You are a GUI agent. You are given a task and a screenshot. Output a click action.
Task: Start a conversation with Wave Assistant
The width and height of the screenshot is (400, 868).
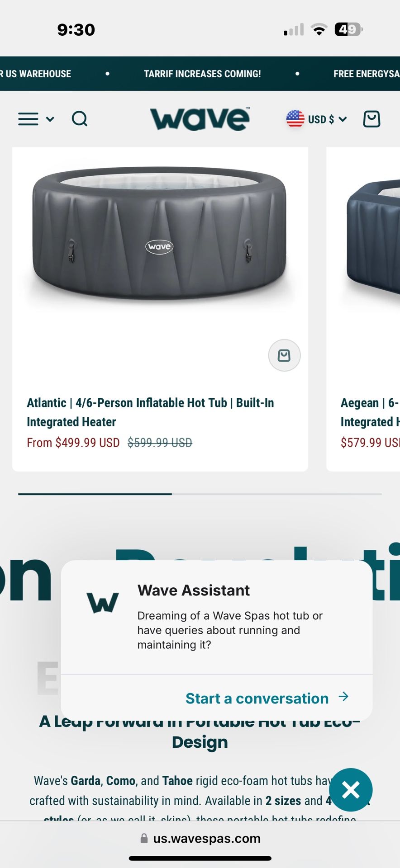[x=257, y=698]
